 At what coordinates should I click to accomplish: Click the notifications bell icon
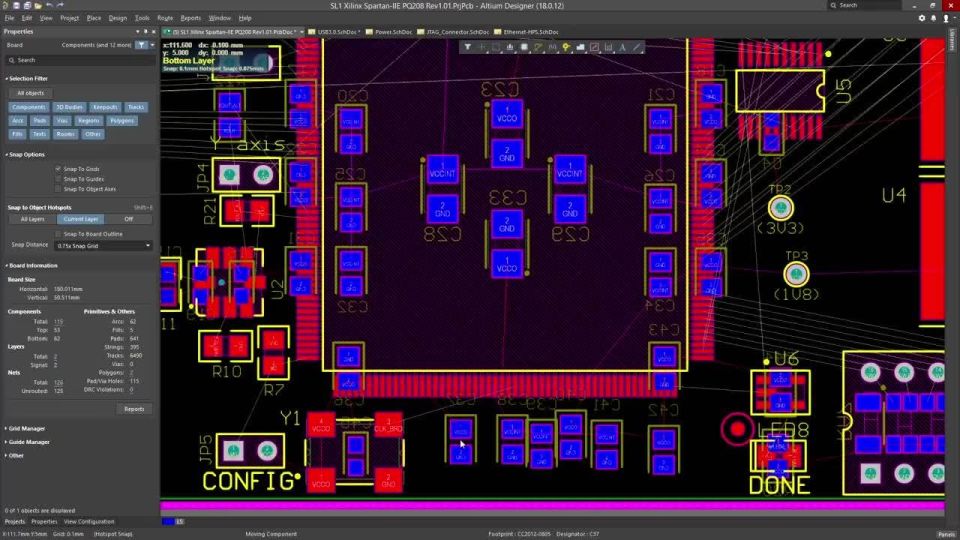point(934,18)
